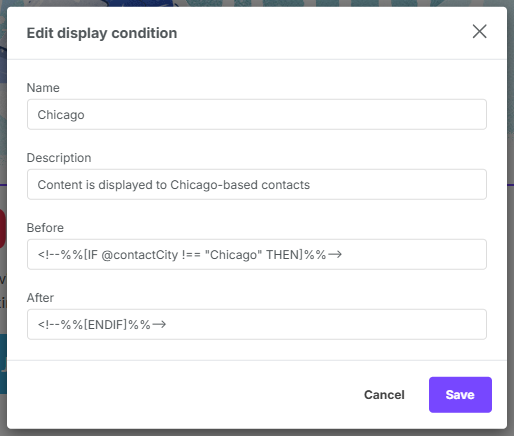Save the display condition
This screenshot has height=436, width=514.
pos(460,395)
